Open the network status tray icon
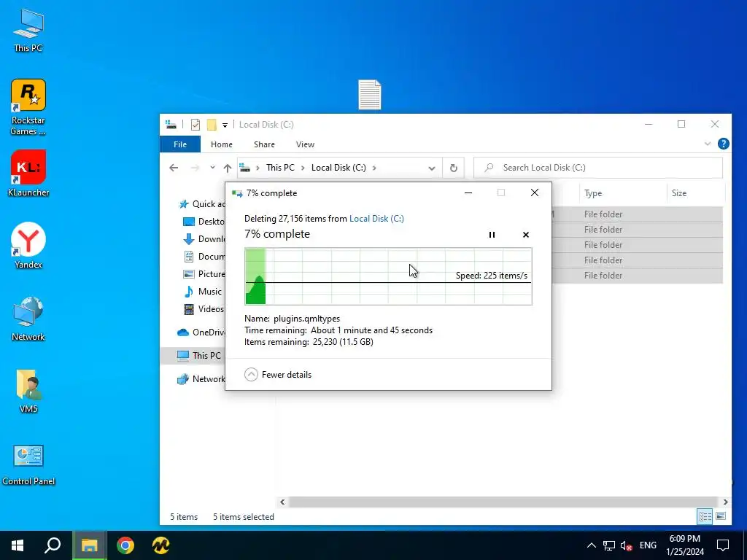The height and width of the screenshot is (560, 747). (609, 545)
